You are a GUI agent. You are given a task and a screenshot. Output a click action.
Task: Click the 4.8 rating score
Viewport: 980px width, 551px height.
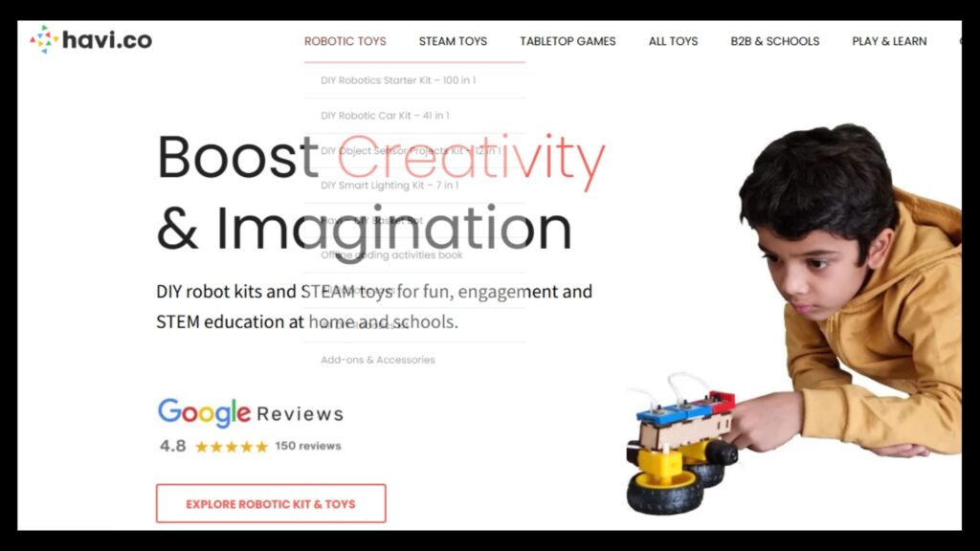pos(172,446)
